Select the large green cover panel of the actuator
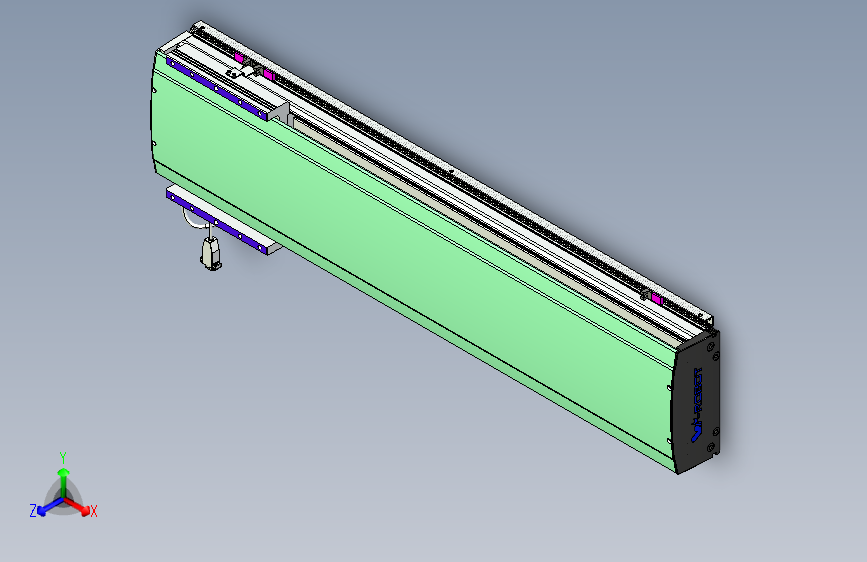This screenshot has height=562, width=867. tap(412, 261)
